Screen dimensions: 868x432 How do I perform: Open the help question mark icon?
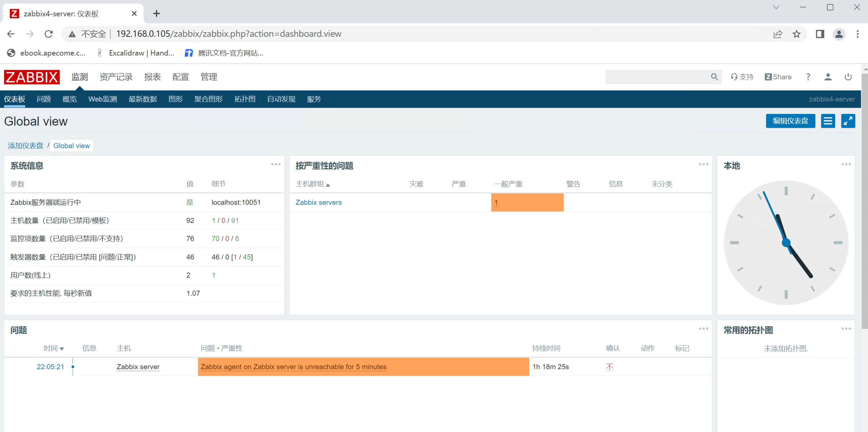pos(808,77)
